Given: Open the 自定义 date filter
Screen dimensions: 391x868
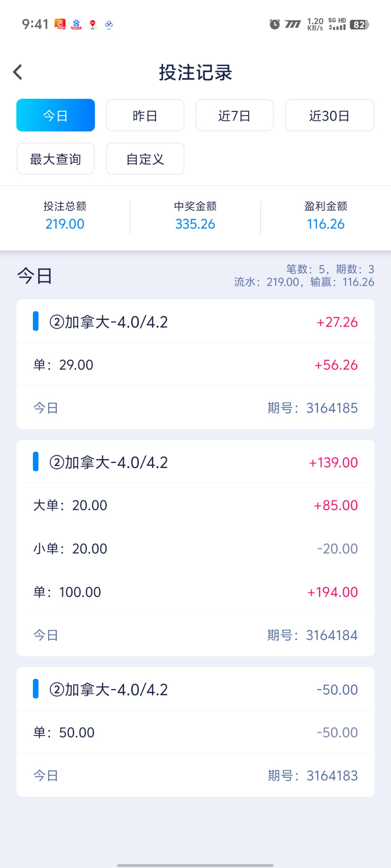Looking at the screenshot, I should (145, 159).
